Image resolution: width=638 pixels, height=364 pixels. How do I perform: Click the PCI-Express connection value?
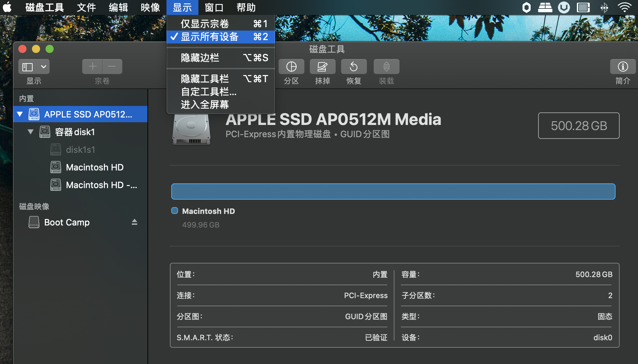coord(366,295)
